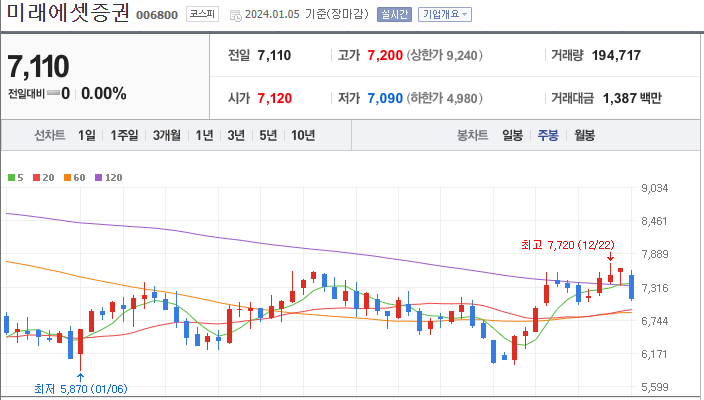Click the 선차트 label
704x400 pixels.
click(50, 135)
